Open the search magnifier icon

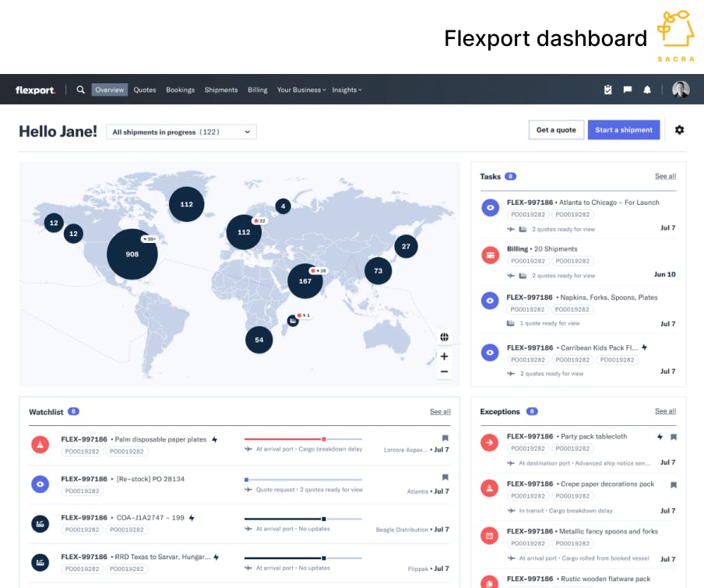pos(80,90)
